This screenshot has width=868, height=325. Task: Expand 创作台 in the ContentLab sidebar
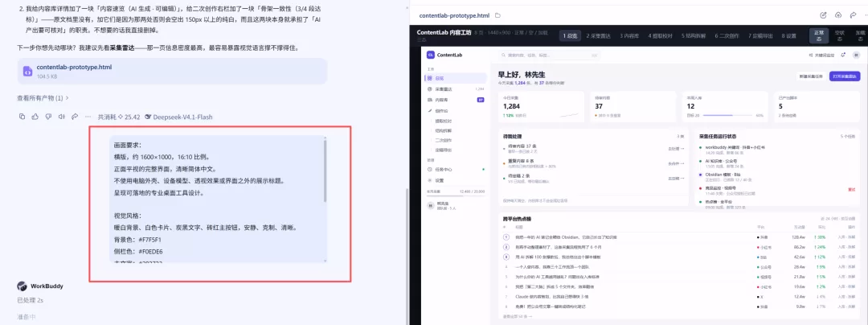tap(456, 111)
